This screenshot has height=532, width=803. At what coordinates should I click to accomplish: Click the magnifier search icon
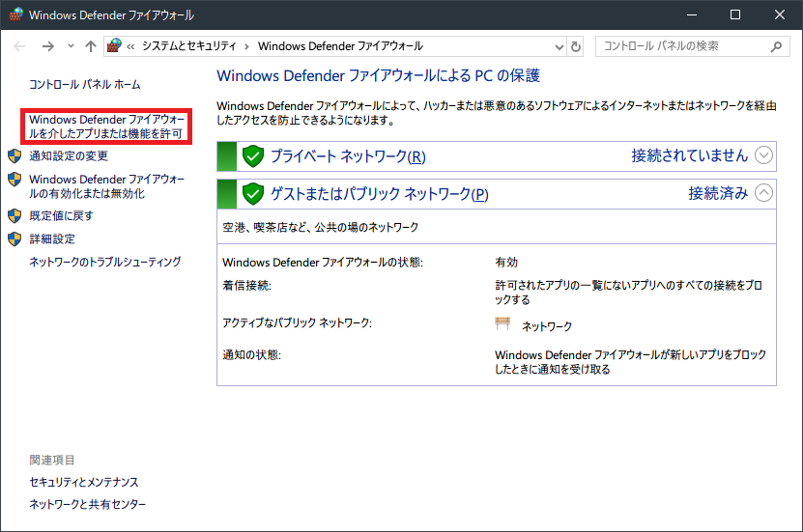[776, 46]
